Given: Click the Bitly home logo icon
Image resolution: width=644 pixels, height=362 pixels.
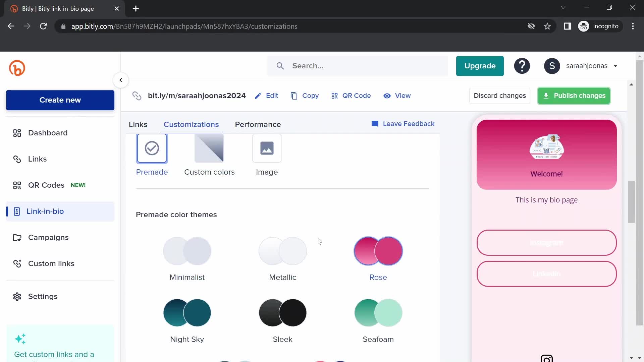Looking at the screenshot, I should 17,68.
